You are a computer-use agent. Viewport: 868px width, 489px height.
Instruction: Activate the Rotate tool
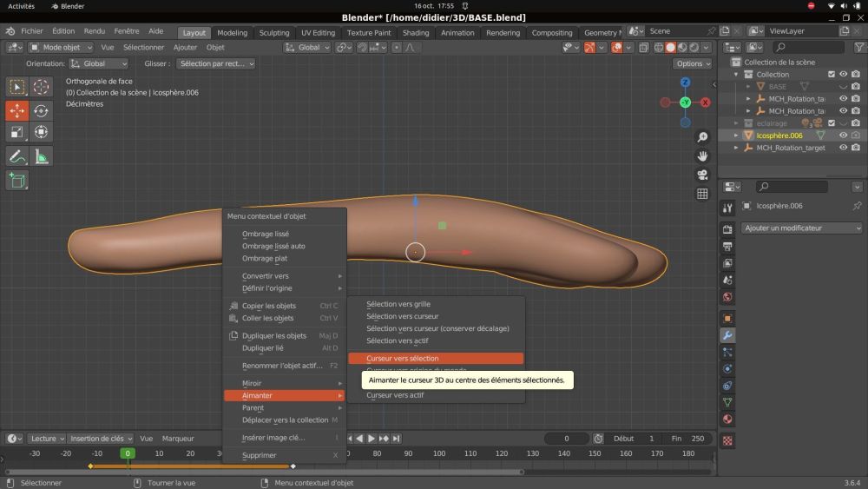(41, 111)
